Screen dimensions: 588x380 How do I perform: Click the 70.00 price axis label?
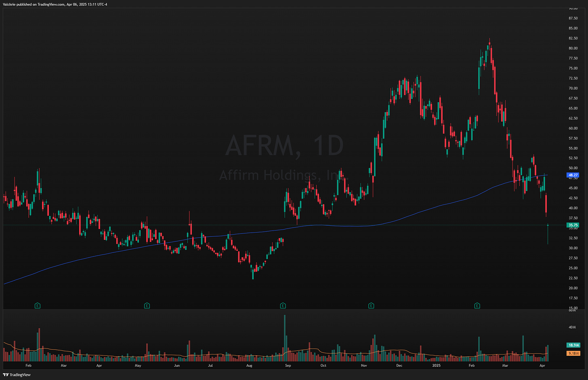coord(573,88)
